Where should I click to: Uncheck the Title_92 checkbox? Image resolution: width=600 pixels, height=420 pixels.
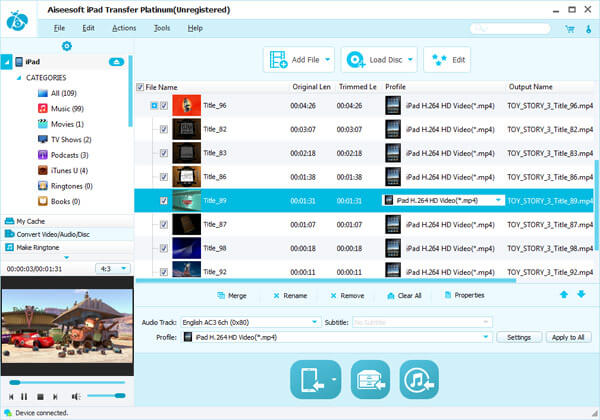pyautogui.click(x=164, y=272)
